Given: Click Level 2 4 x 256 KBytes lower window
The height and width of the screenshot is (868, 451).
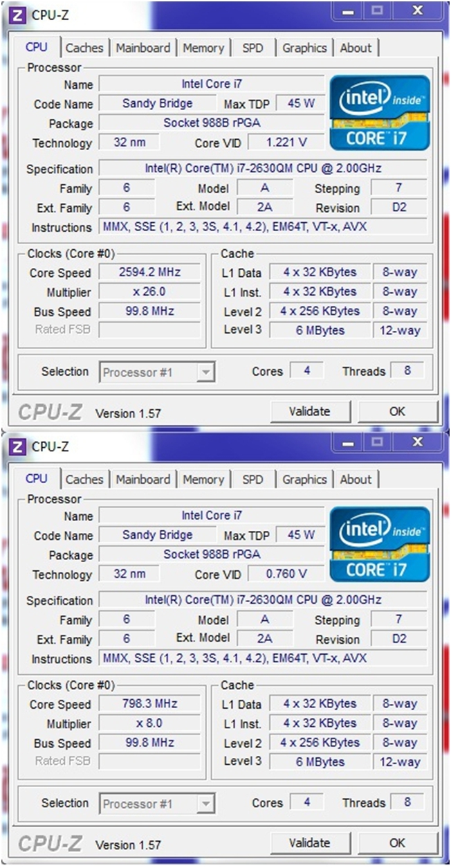Looking at the screenshot, I should [320, 742].
